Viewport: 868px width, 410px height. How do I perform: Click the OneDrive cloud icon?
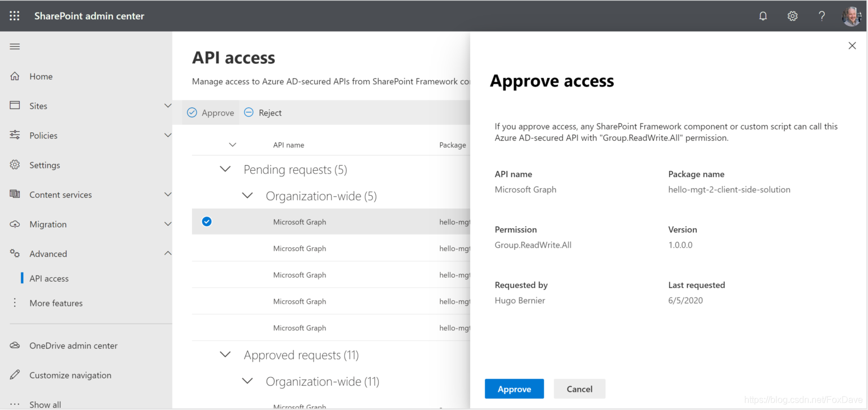click(x=15, y=346)
